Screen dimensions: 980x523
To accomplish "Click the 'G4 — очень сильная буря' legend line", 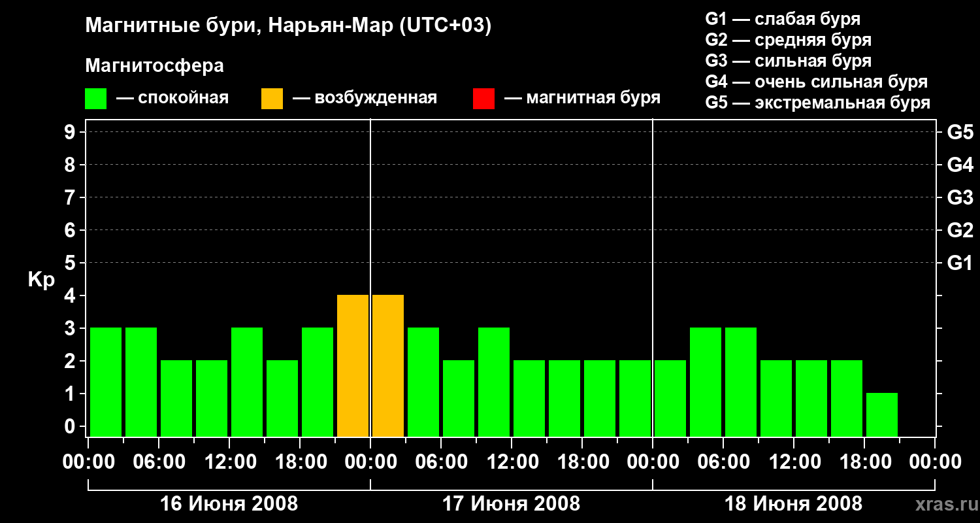I will (817, 82).
